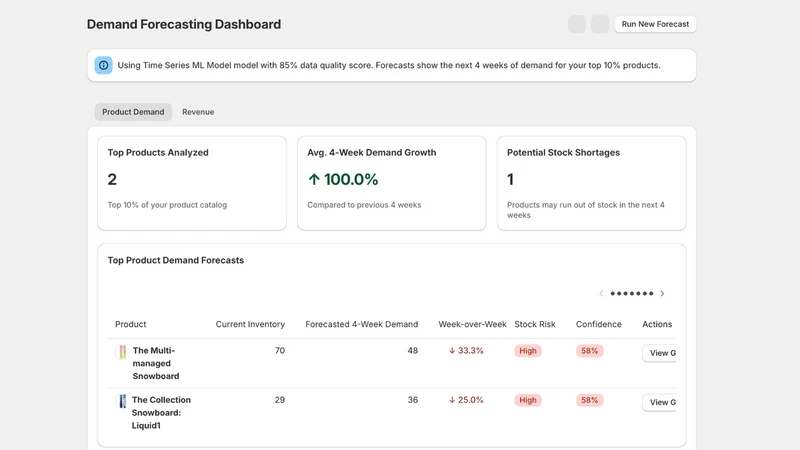Click the Avg. 4-Week Demand Growth title
Image resolution: width=800 pixels, height=450 pixels.
click(371, 153)
